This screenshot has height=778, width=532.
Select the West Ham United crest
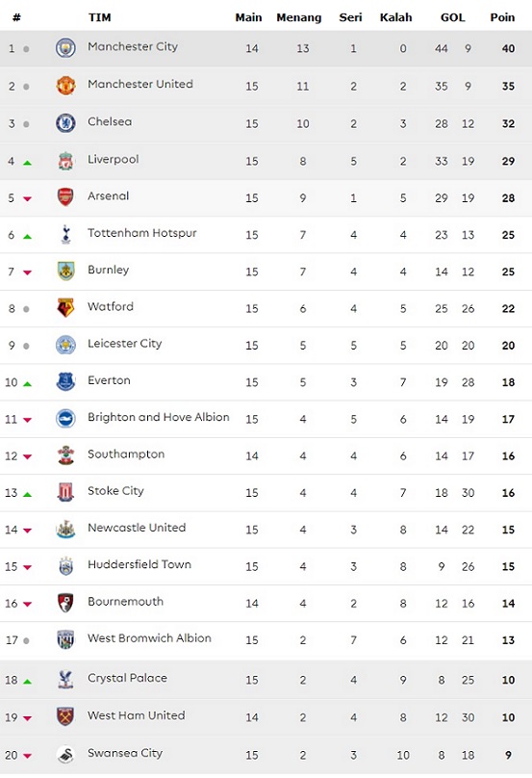[x=65, y=717]
